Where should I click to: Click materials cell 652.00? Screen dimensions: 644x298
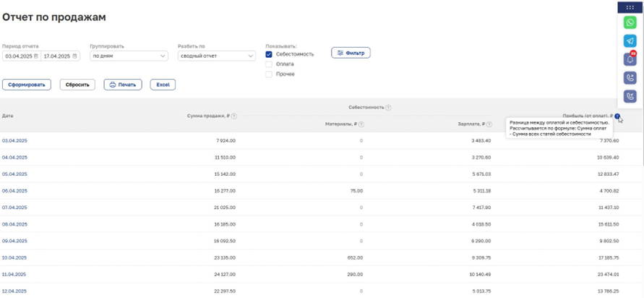click(x=356, y=257)
